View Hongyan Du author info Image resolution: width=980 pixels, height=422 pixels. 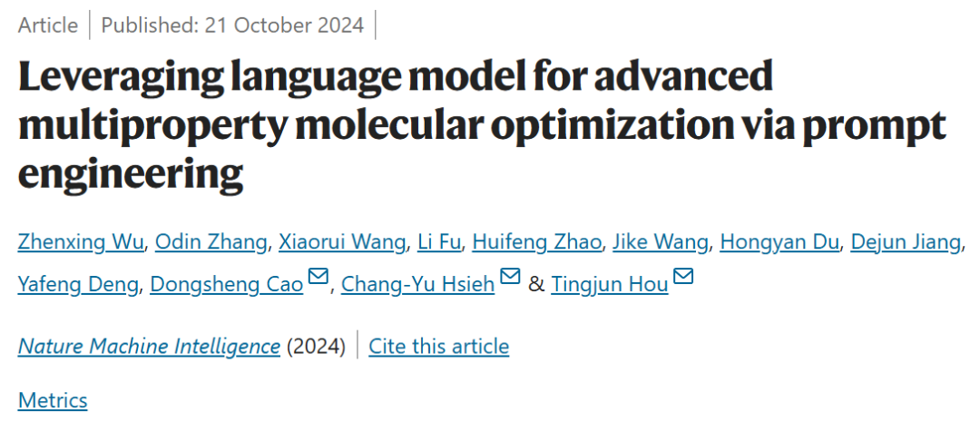[781, 241]
